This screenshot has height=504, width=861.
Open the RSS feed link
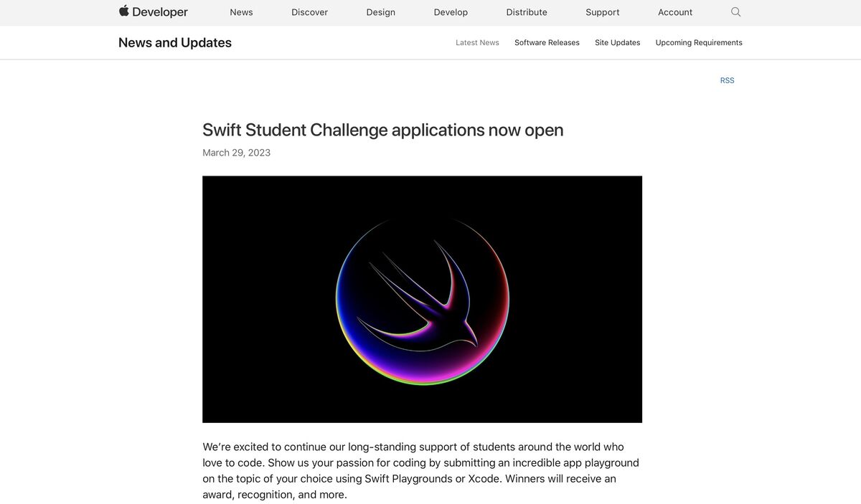727,80
